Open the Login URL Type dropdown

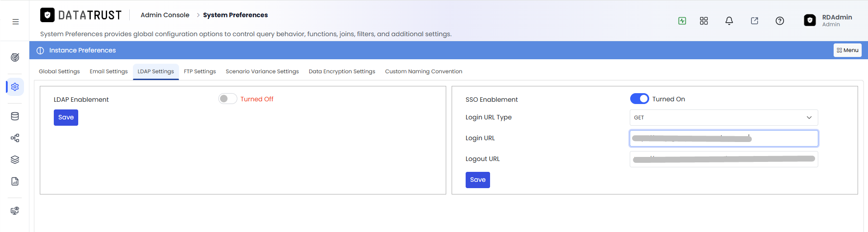724,118
